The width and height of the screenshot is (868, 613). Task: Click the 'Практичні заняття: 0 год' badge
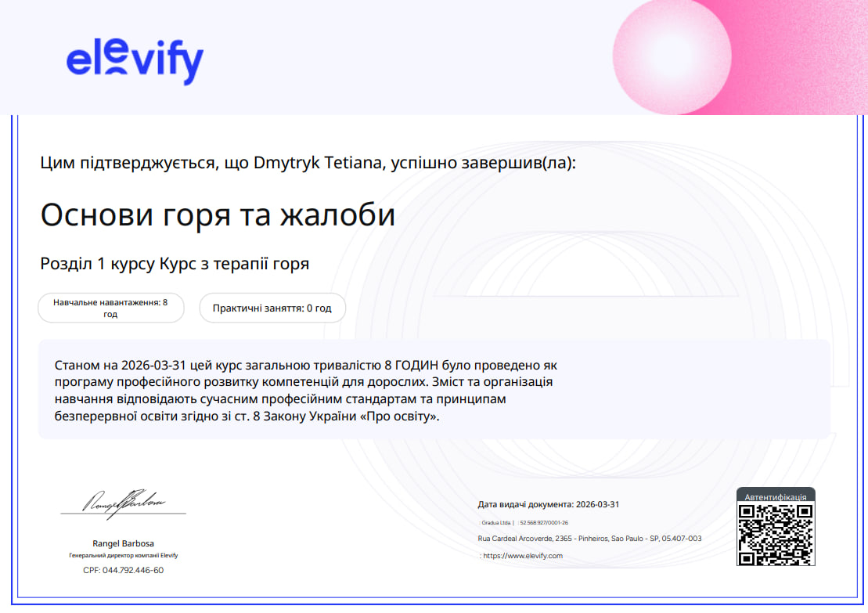(272, 308)
